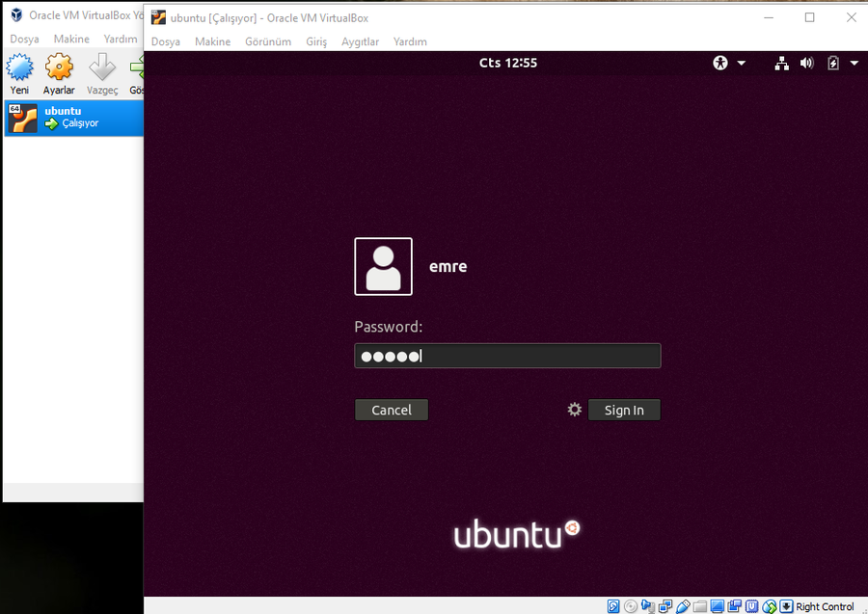
Task: Click the Cancel button
Action: (x=391, y=410)
